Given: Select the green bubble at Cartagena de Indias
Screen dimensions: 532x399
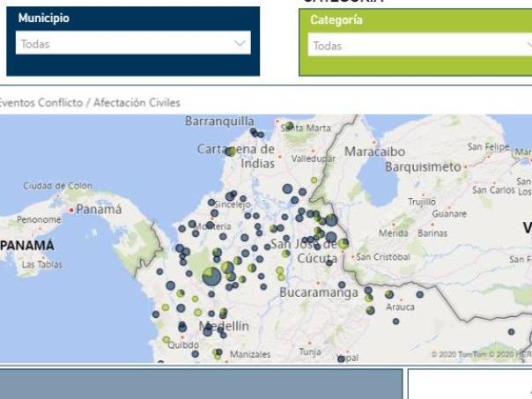Looking at the screenshot, I should [x=229, y=151].
